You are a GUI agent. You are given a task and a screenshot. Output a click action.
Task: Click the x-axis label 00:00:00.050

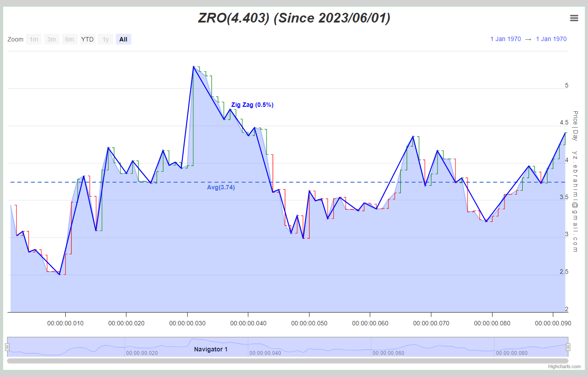(x=309, y=323)
